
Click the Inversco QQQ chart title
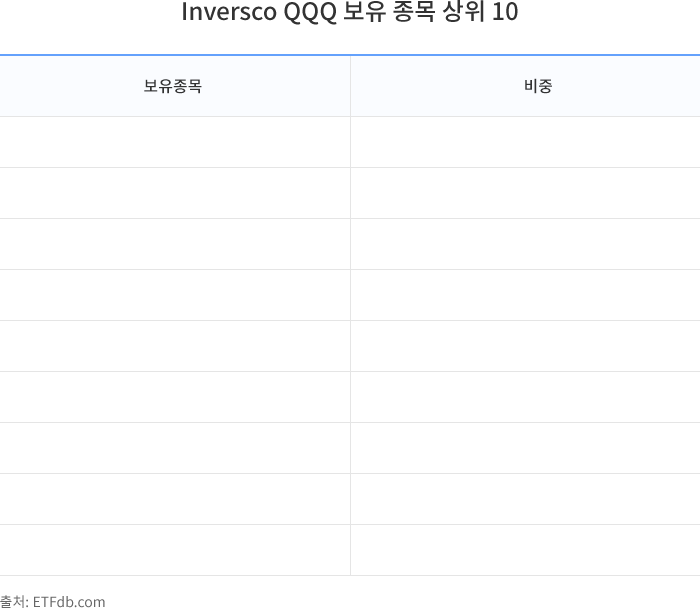(x=349, y=14)
